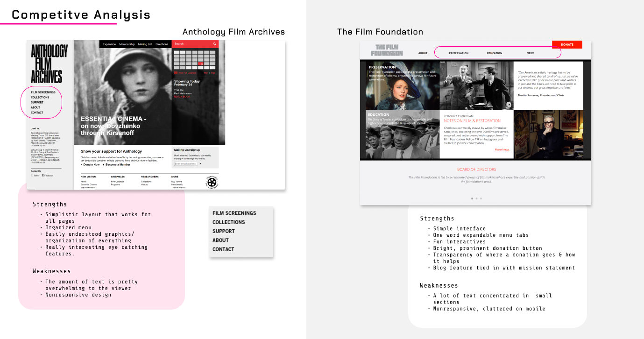Click the Showing Today February 24 heading
Screen dimensions: 644x339
coord(187,83)
